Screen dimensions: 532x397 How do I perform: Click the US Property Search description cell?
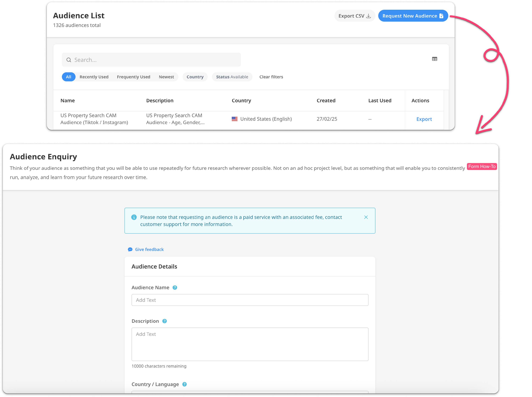(175, 119)
